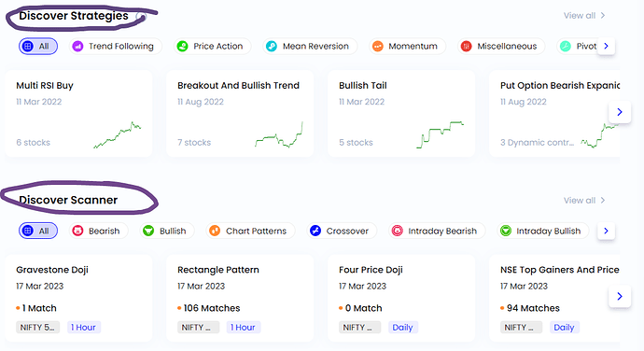Screen dimensions: 644x351
Task: Click the orange Chart Patterns icon
Action: (x=215, y=231)
